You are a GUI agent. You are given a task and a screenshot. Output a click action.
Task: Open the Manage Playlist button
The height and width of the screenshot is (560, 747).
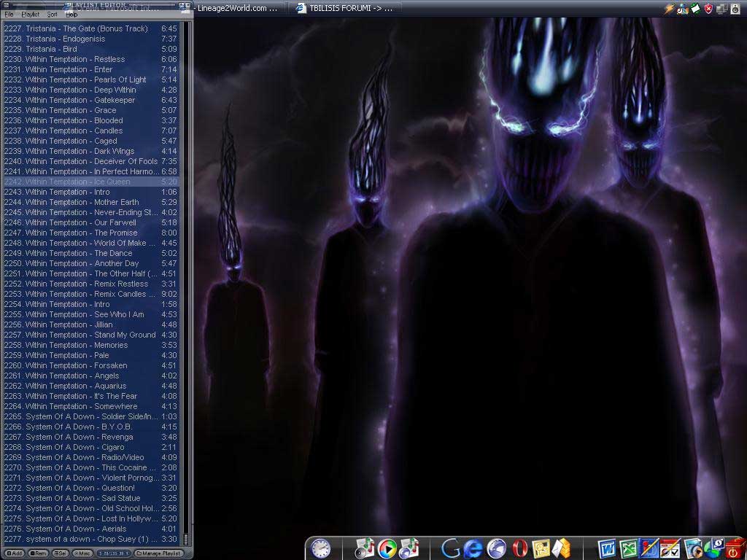pos(158,553)
